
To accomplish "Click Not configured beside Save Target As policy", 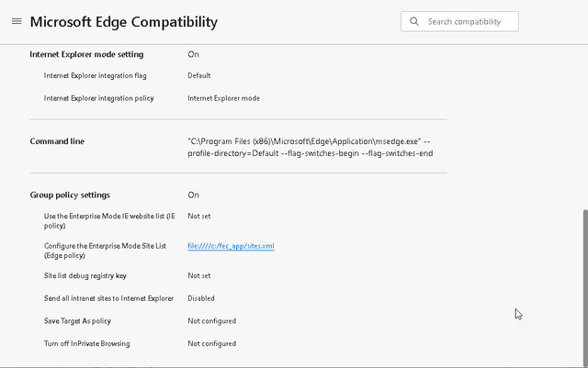I will coord(212,321).
